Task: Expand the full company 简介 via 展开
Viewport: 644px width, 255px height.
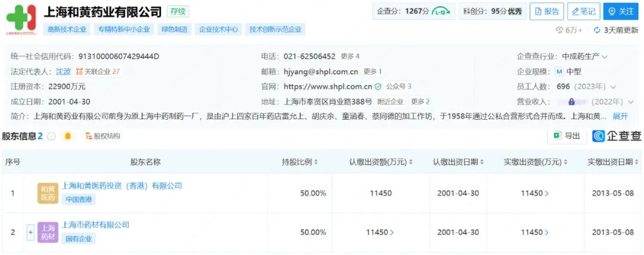Action: [620, 116]
